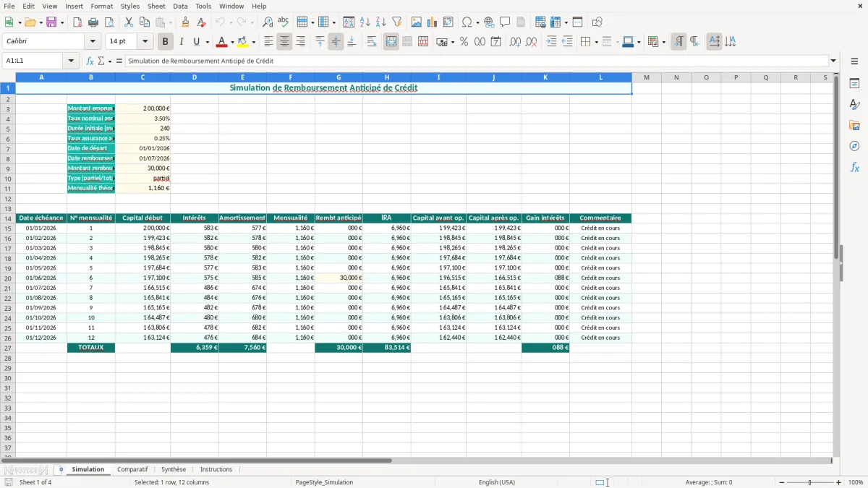Open the Data menu
Viewport: 868px width, 488px height.
[180, 6]
